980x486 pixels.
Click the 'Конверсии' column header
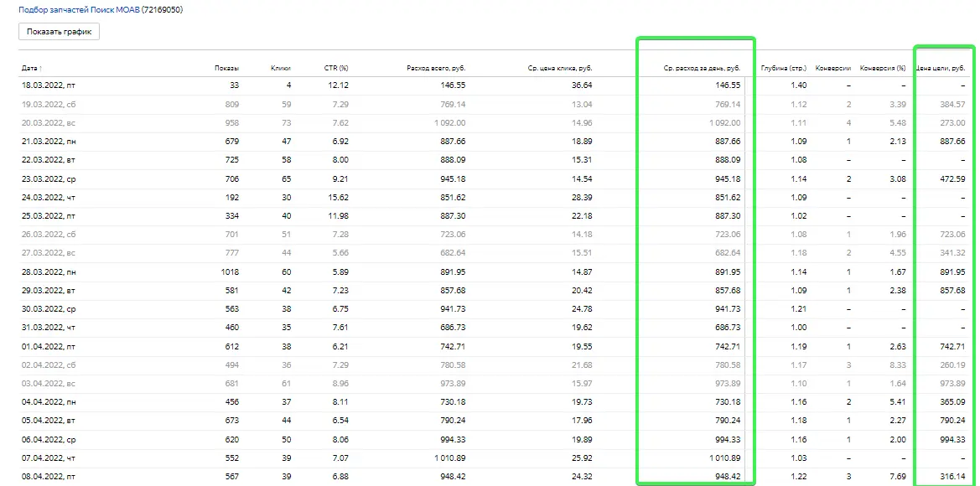(x=833, y=68)
